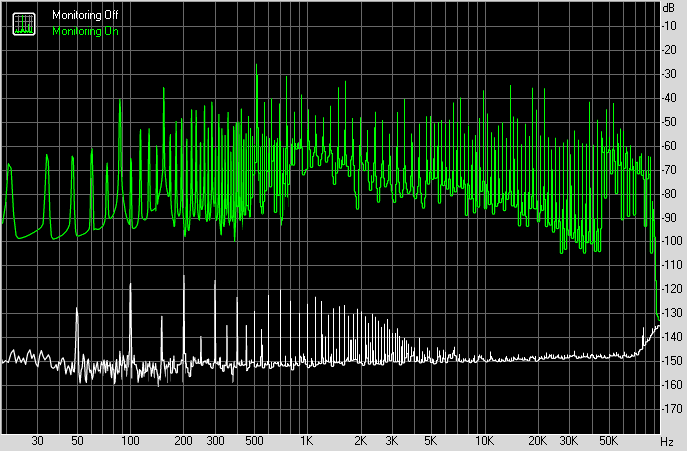Click the -60 dB axis label
687x451 pixels.
click(669, 146)
